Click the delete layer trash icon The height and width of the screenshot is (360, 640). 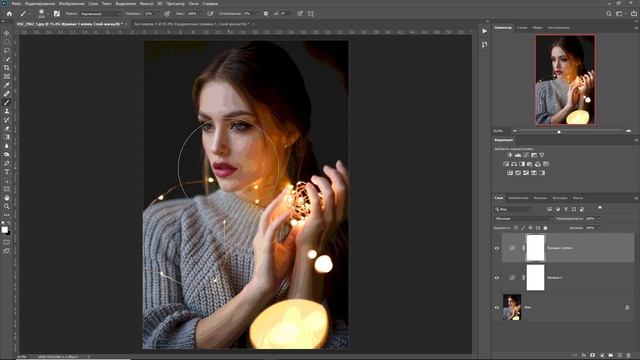628,356
